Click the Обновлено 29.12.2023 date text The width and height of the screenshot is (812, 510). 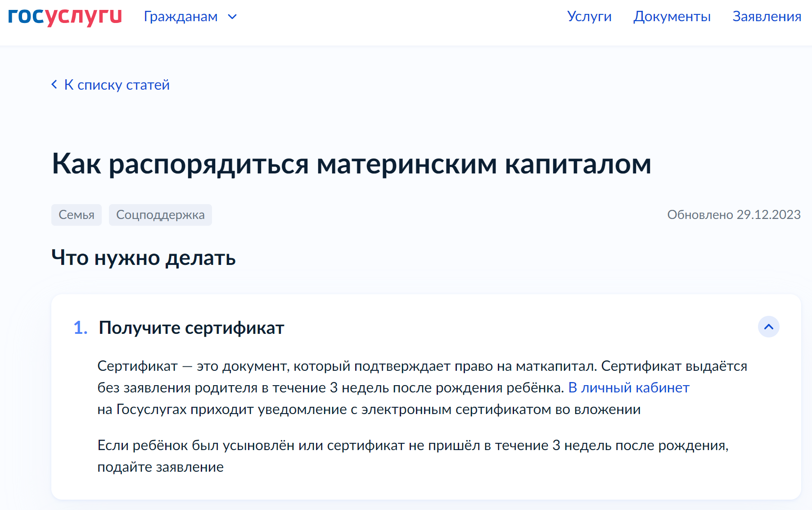click(734, 214)
